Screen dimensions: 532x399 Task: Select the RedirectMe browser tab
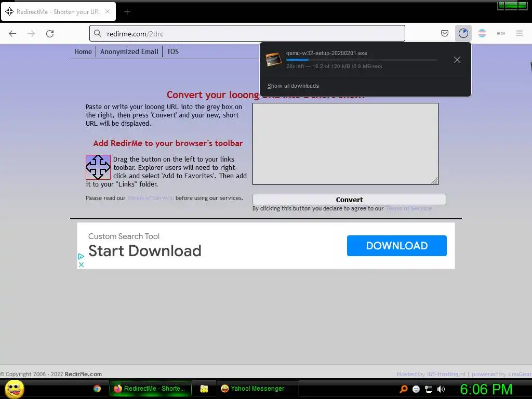pyautogui.click(x=58, y=11)
